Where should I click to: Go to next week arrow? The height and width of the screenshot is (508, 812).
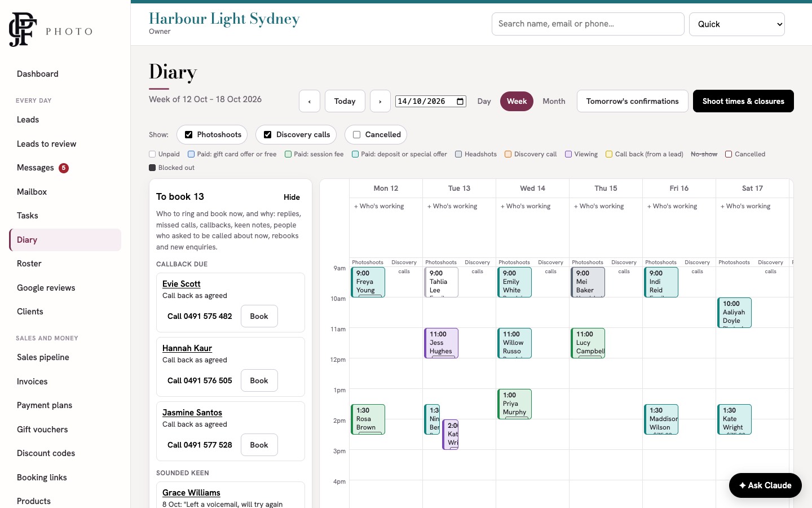point(380,101)
